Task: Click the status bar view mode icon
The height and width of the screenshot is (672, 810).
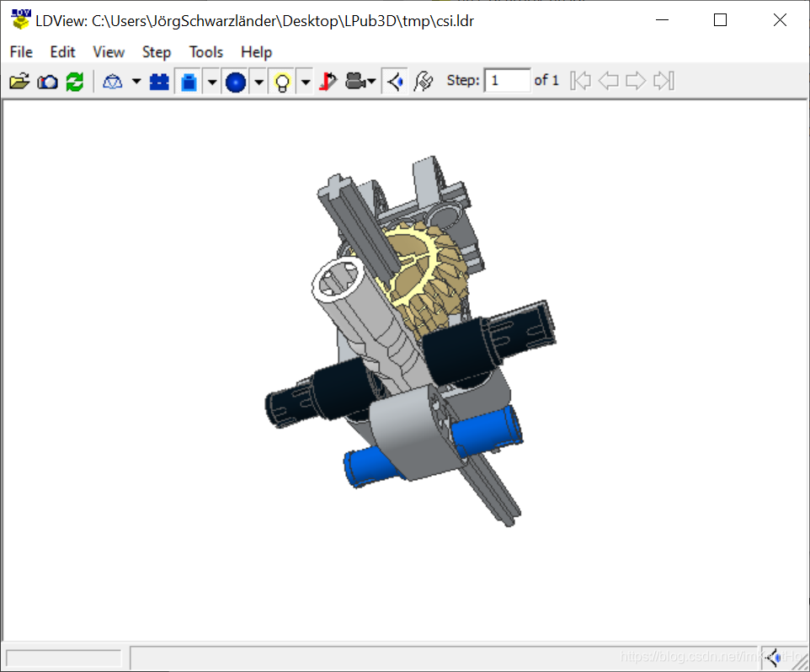Action: coord(774,658)
